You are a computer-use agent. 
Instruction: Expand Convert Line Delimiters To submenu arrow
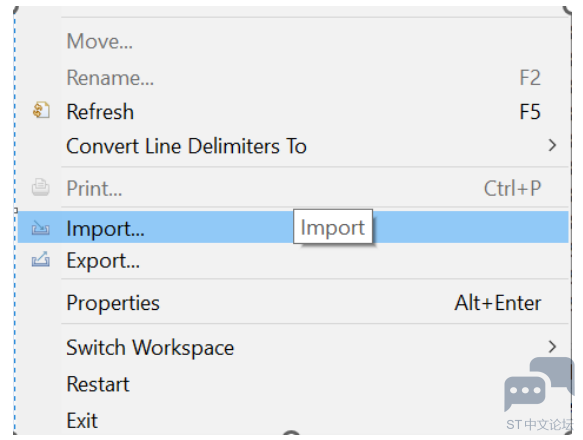[552, 145]
